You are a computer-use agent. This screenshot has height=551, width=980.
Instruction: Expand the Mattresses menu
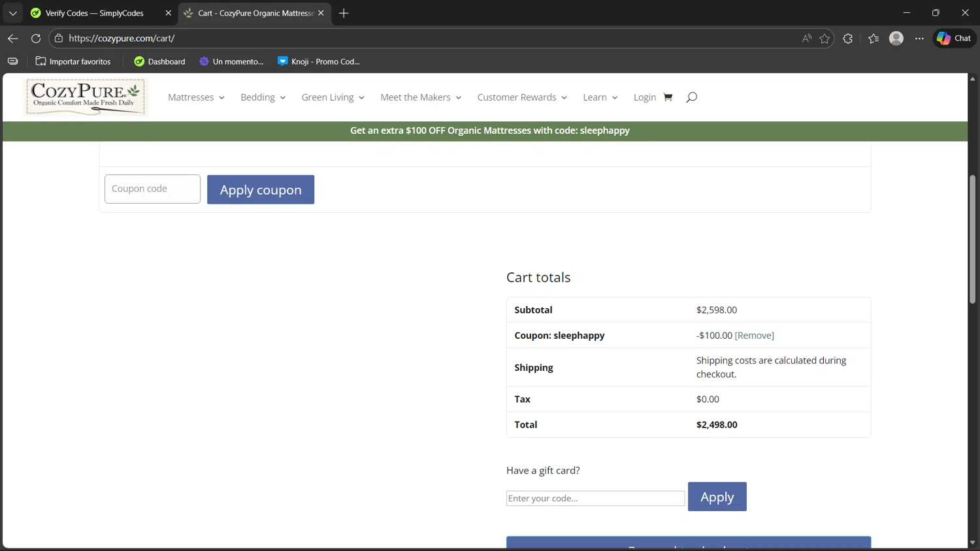tap(196, 97)
